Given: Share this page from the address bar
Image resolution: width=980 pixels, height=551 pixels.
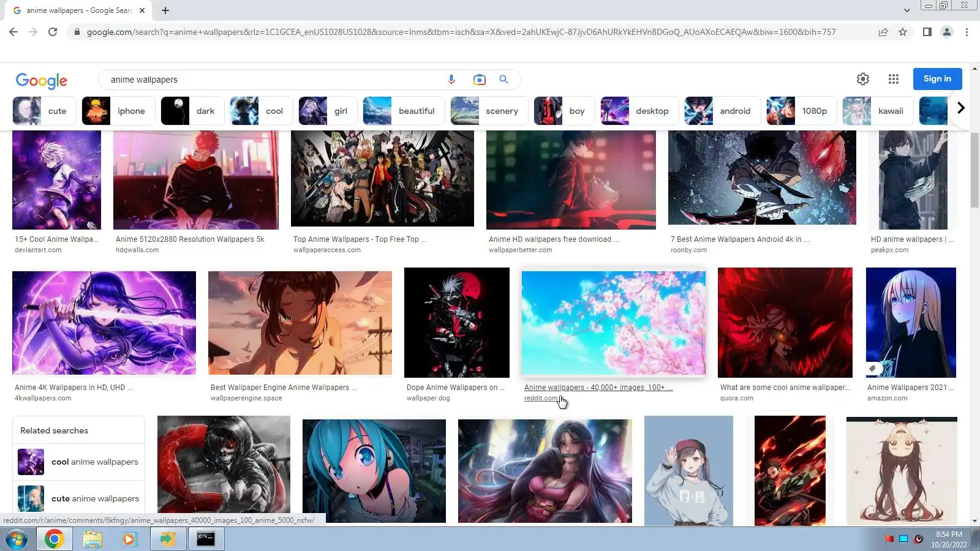Looking at the screenshot, I should 883,32.
